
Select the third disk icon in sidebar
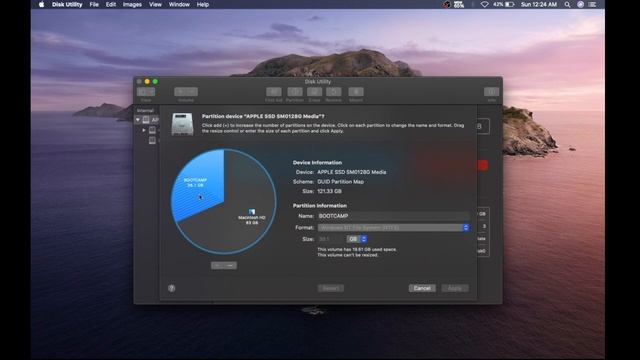click(x=152, y=140)
